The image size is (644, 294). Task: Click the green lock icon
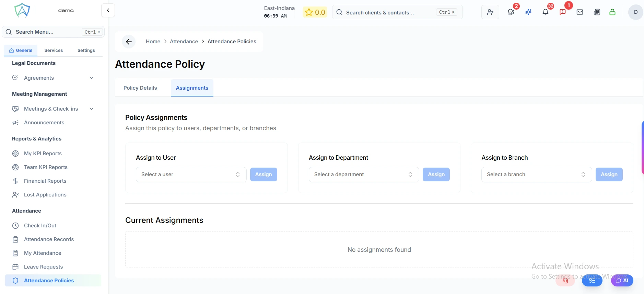click(x=612, y=12)
